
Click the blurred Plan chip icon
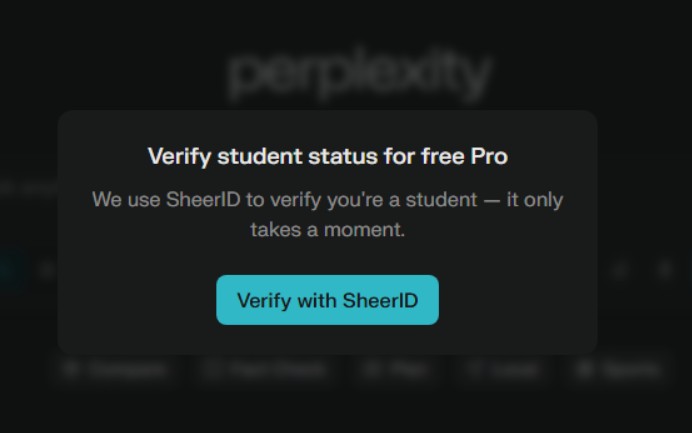click(371, 370)
